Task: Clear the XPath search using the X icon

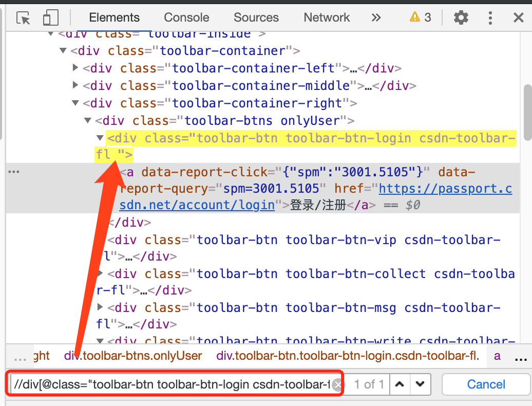Action: coord(338,384)
